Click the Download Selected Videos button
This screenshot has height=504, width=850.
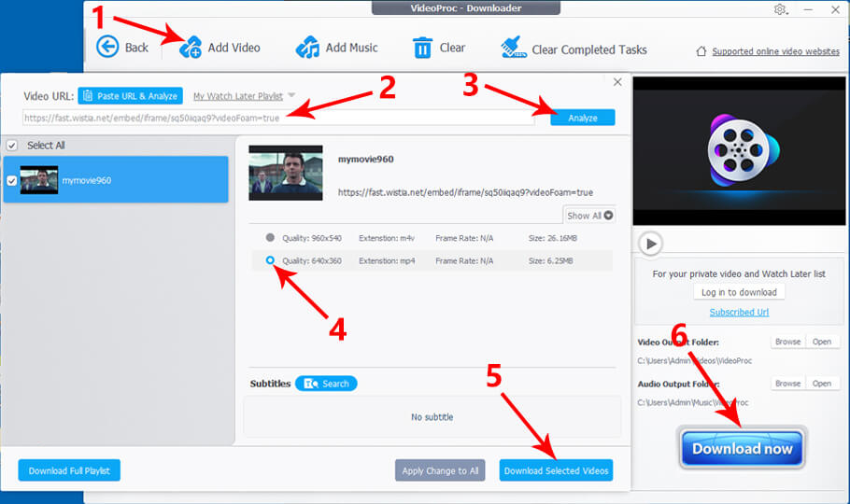[x=556, y=470]
